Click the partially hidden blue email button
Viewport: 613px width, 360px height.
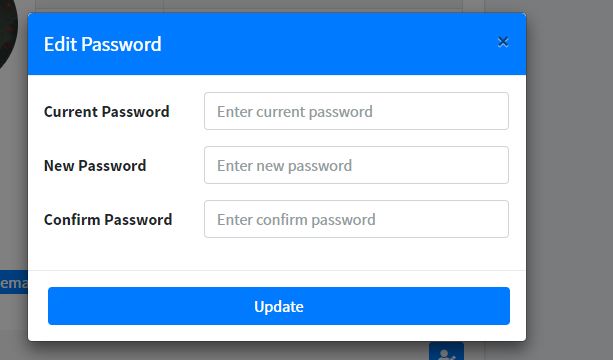click(x=14, y=282)
